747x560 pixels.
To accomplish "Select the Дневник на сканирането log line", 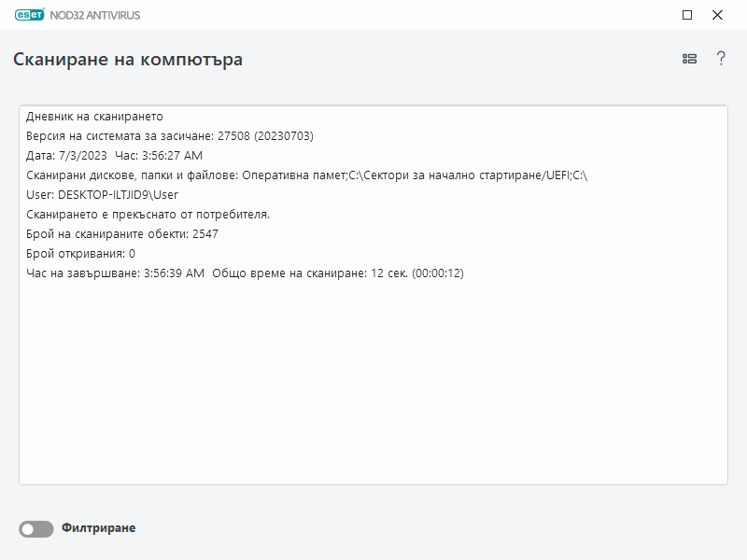I will pos(94,117).
